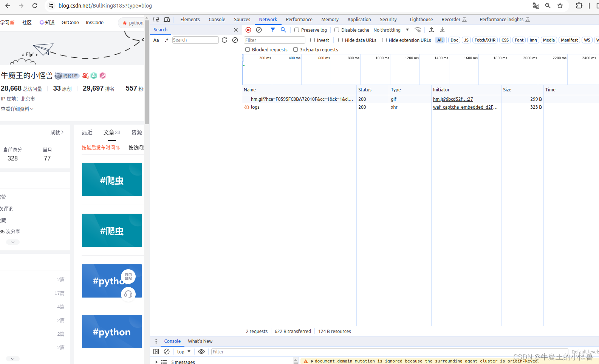Viewport: 599px width, 364px height.
Task: Clear the network log icon
Action: pos(259,30)
